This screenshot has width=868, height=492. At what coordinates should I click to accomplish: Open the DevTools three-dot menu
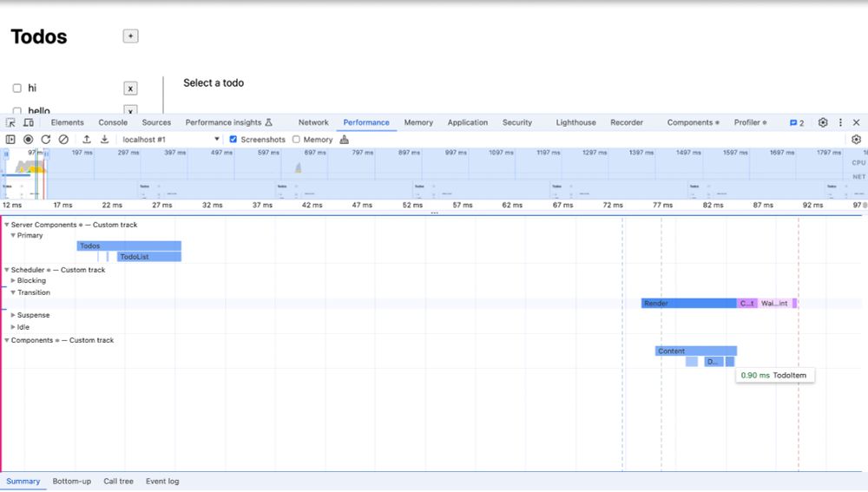click(x=840, y=123)
